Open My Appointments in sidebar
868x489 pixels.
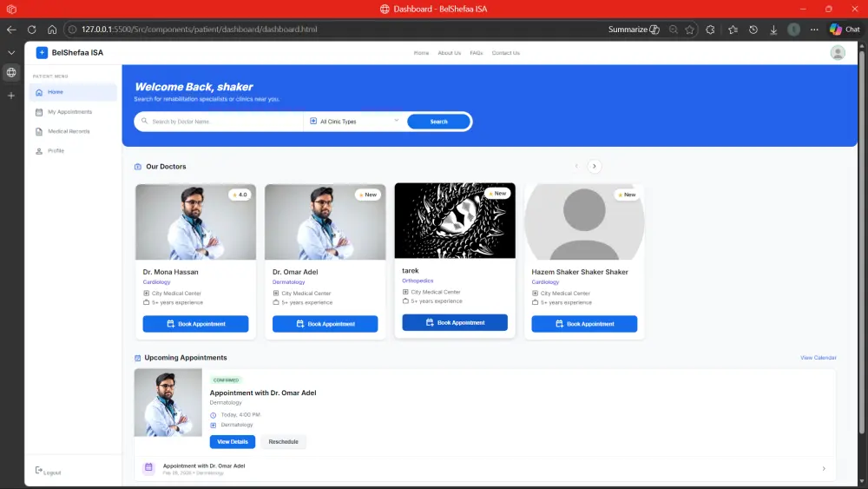pos(73,112)
